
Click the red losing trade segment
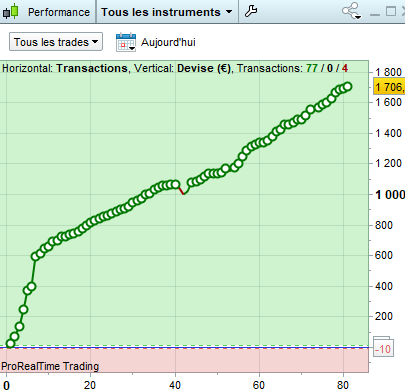coord(181,191)
